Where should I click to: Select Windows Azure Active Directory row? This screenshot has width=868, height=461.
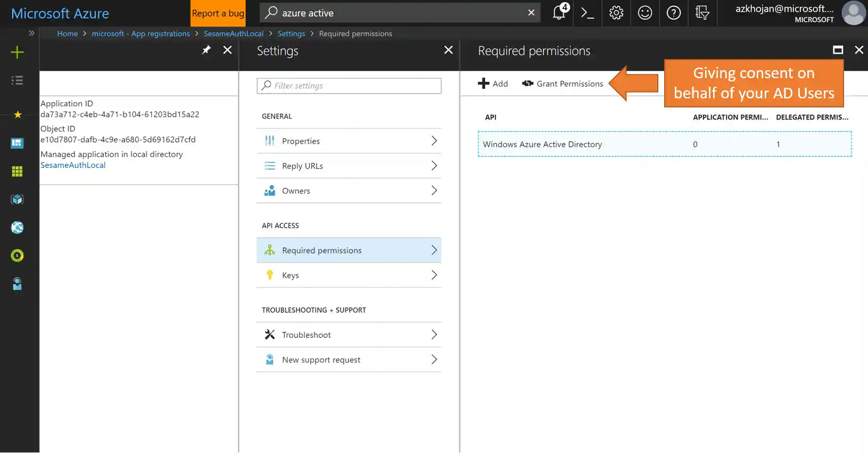[664, 144]
